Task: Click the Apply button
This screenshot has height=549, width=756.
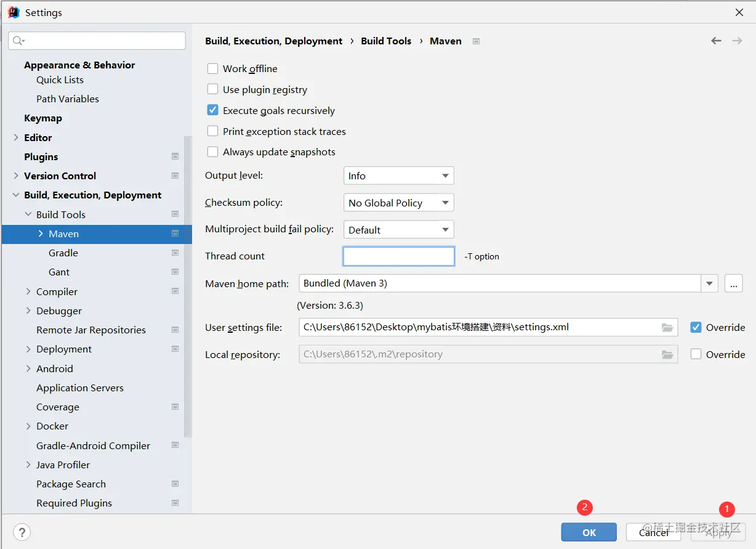Action: [718, 532]
